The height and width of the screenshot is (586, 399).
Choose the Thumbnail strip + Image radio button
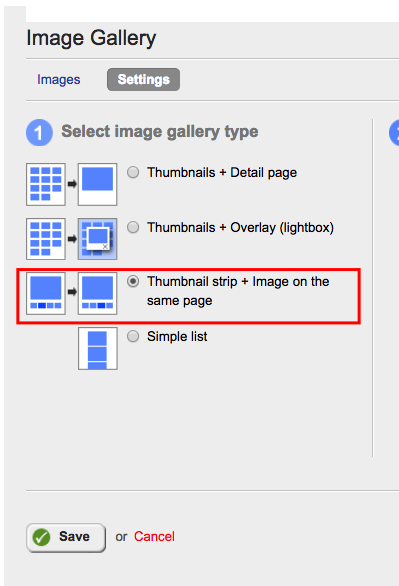point(133,281)
